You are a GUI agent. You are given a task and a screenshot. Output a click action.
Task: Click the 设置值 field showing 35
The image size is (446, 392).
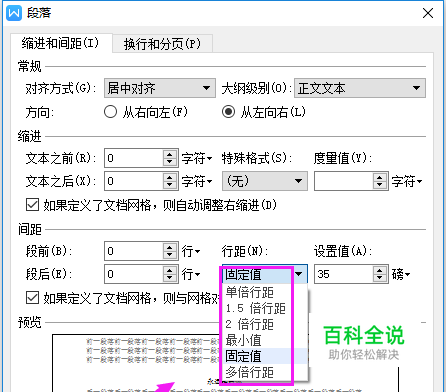(344, 274)
